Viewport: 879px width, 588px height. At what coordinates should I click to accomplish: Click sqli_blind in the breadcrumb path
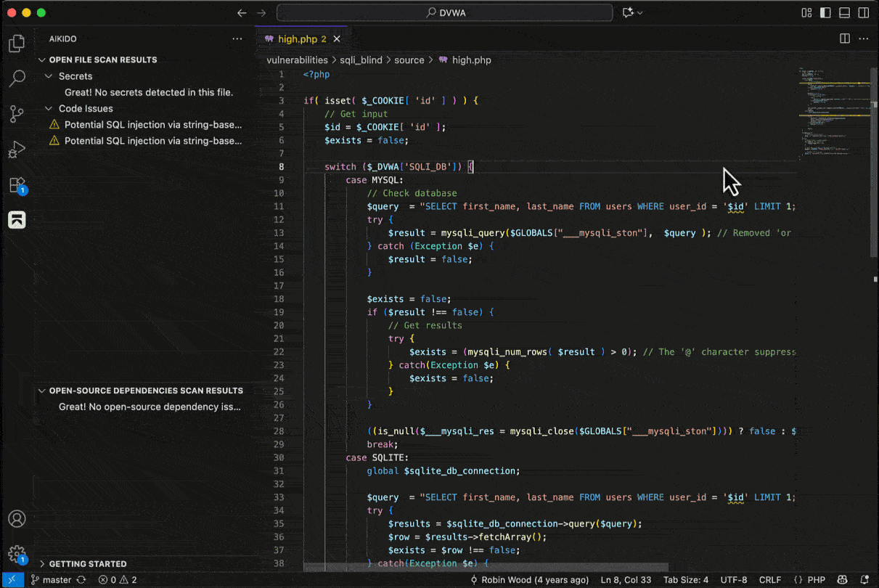(x=361, y=60)
